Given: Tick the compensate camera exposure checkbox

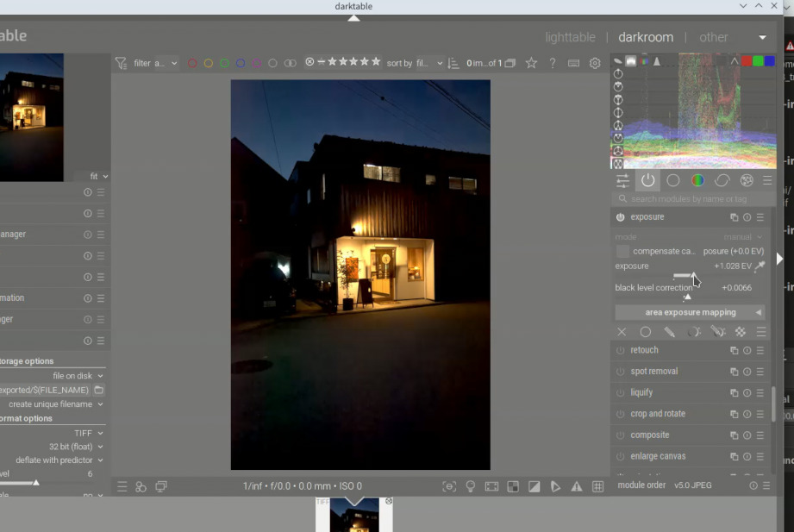Looking at the screenshot, I should 622,251.
